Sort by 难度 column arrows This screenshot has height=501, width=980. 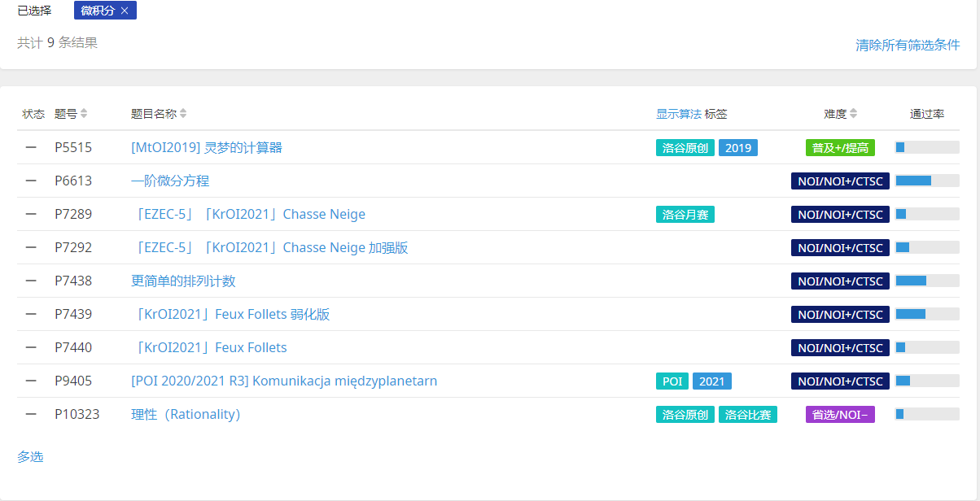[853, 114]
